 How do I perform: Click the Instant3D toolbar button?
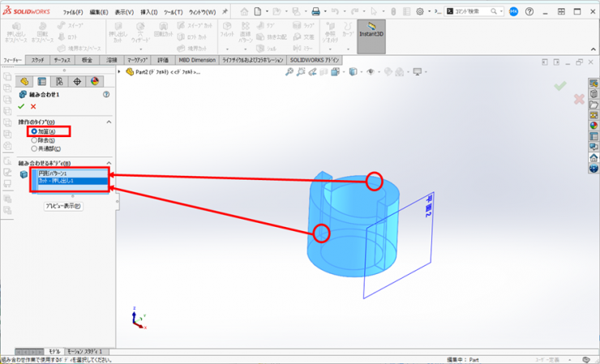371,37
